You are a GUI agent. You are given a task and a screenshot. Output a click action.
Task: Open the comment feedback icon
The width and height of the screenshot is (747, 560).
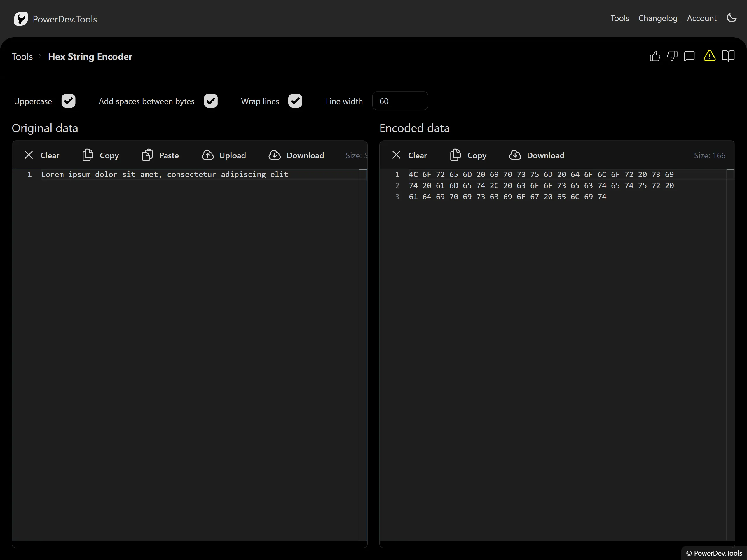689,56
